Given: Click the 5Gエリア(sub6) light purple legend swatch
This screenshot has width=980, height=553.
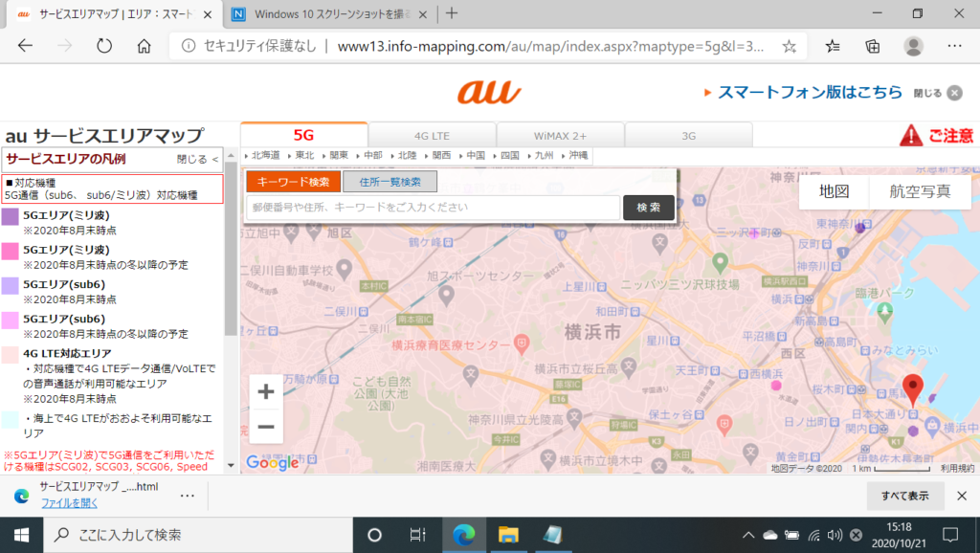Looking at the screenshot, I should tap(10, 285).
